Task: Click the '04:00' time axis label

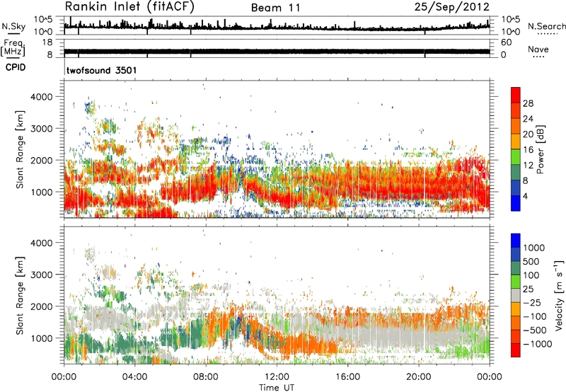Action: click(x=135, y=377)
